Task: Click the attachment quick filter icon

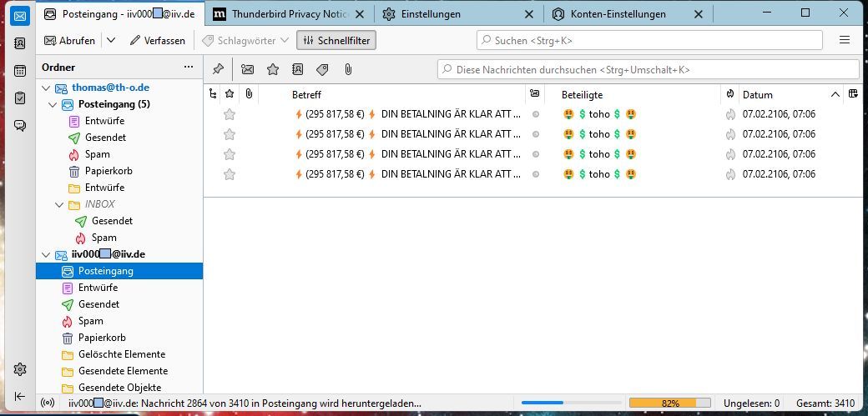Action: (x=348, y=69)
